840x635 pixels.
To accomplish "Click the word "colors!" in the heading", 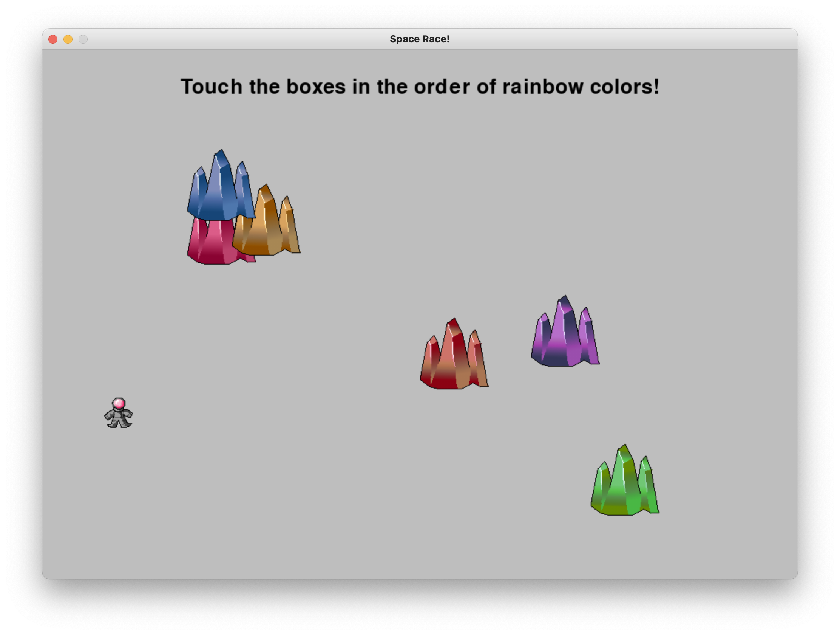I will tap(624, 87).
